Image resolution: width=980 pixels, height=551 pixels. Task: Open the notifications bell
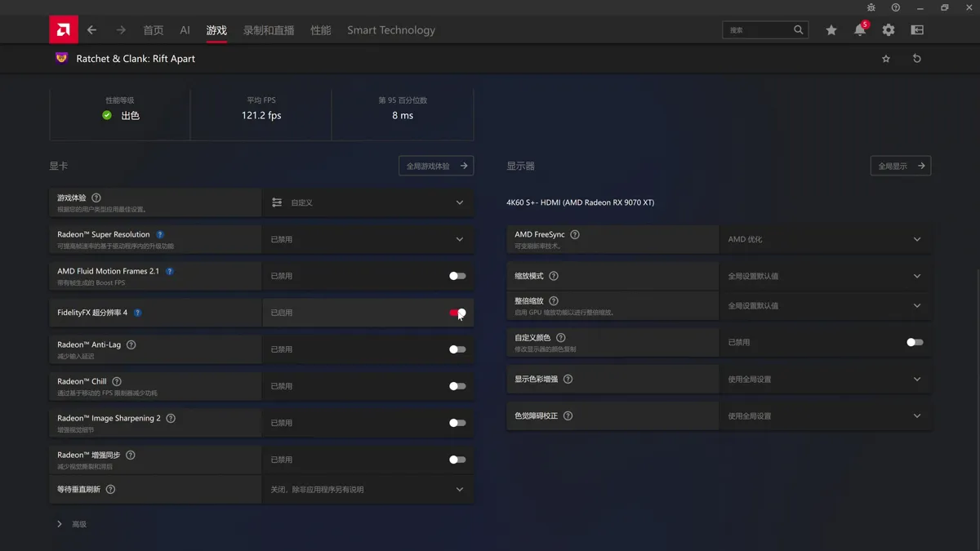[860, 30]
